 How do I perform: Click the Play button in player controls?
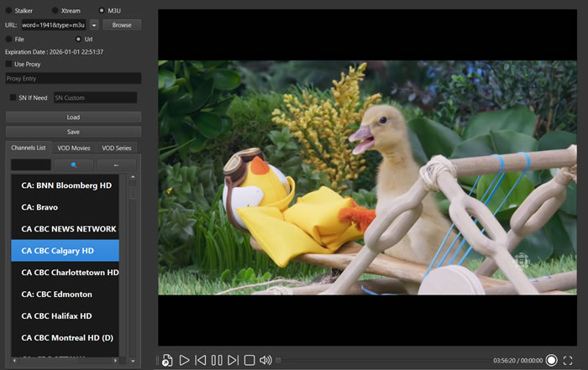click(185, 360)
